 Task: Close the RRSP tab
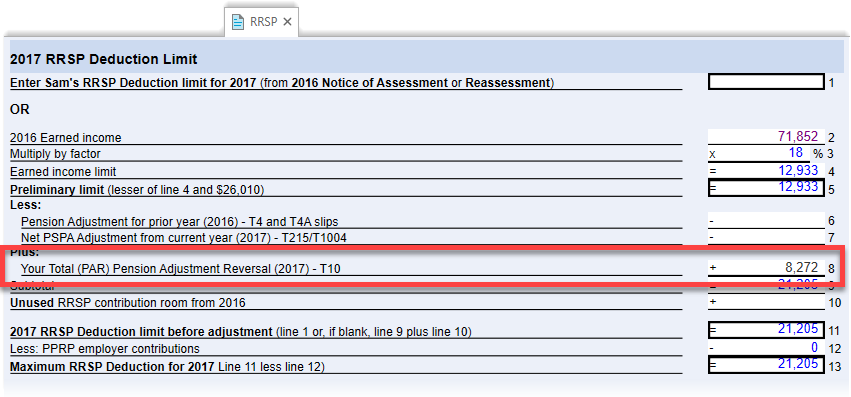(x=288, y=22)
